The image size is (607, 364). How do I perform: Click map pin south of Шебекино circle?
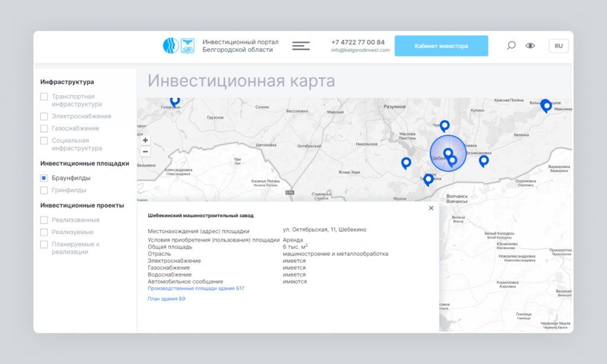pos(428,180)
